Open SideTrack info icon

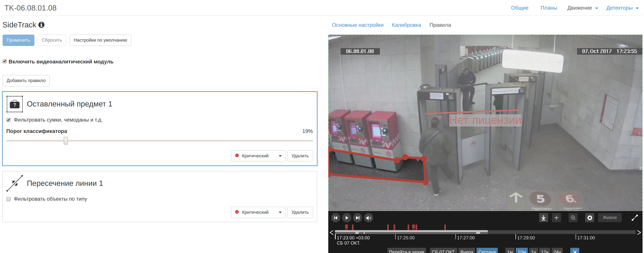41,25
